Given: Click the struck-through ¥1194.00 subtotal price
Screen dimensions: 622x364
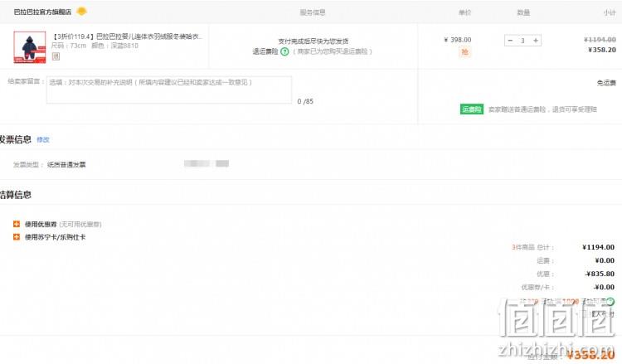Looking at the screenshot, I should [600, 40].
